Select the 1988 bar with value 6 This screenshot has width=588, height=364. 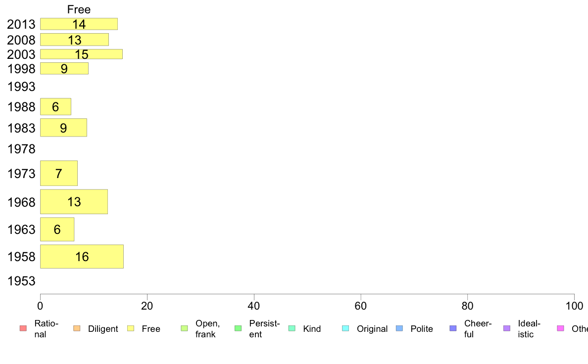tap(55, 107)
